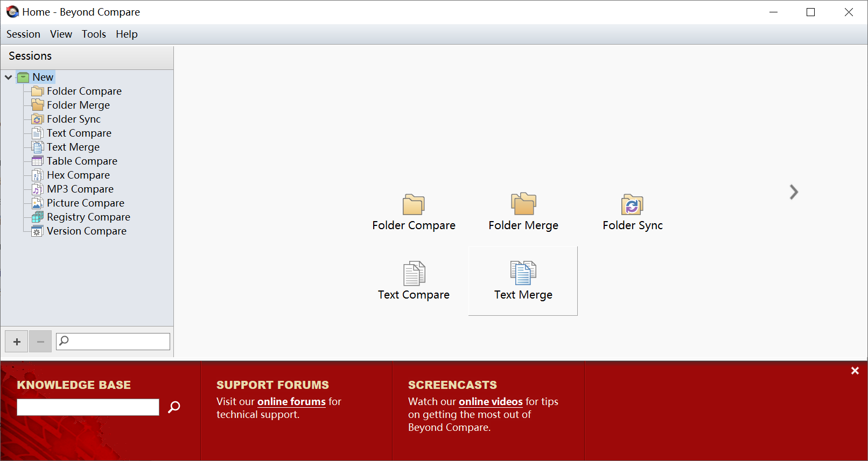Select the MP3 Compare label in the tree
868x461 pixels.
(x=80, y=189)
